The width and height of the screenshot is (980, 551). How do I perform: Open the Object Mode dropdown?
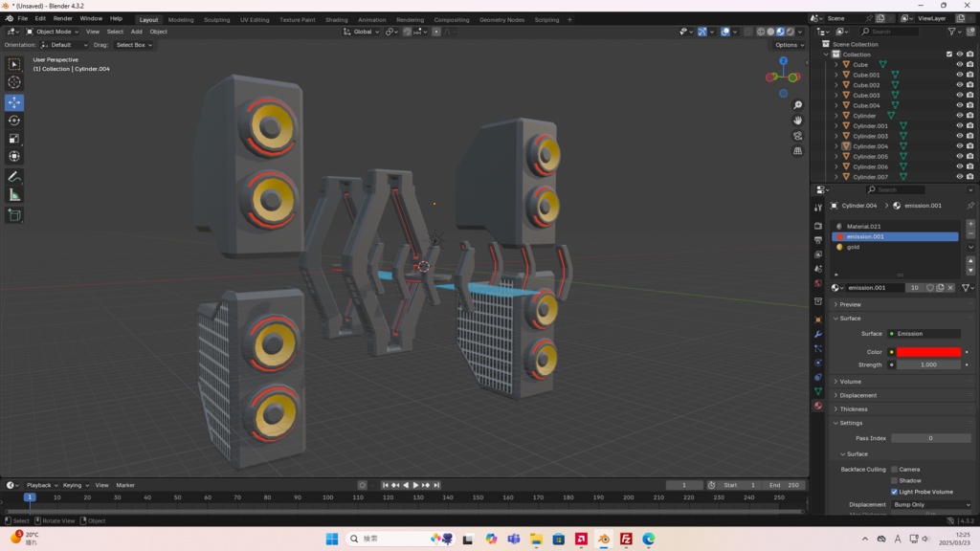(53, 32)
